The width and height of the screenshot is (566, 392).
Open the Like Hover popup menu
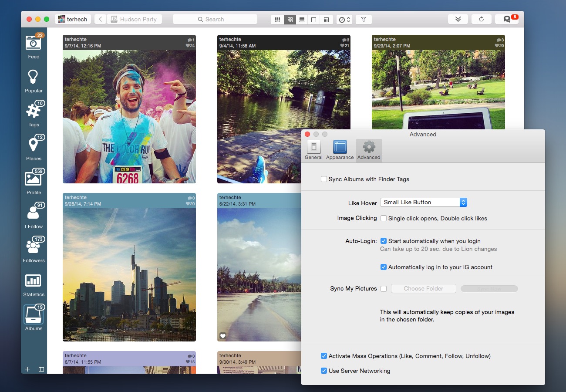[x=424, y=202]
